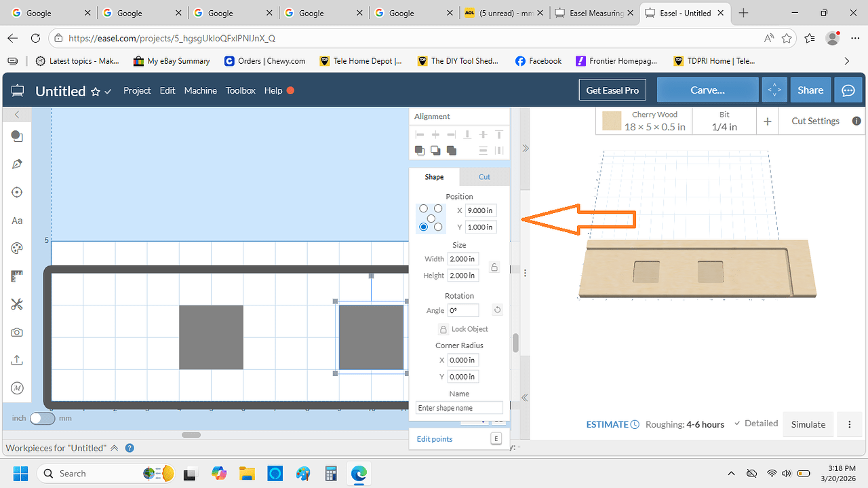Click the shape name input field
The width and height of the screenshot is (868, 488).
tap(459, 408)
